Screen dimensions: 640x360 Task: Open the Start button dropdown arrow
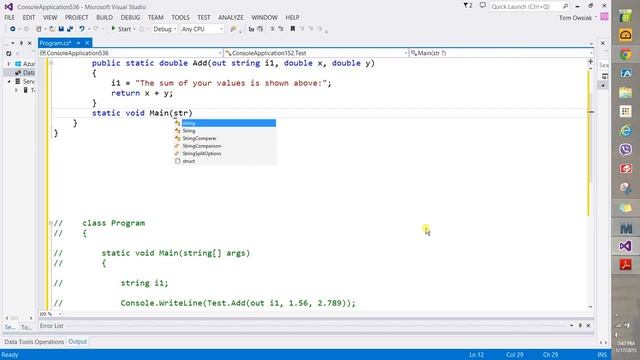tap(134, 29)
